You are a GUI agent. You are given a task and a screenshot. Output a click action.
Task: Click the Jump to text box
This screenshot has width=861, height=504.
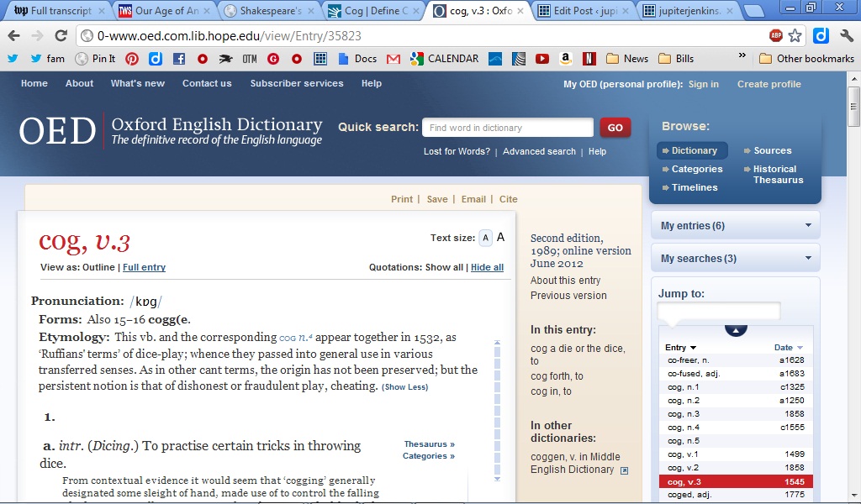(x=718, y=311)
